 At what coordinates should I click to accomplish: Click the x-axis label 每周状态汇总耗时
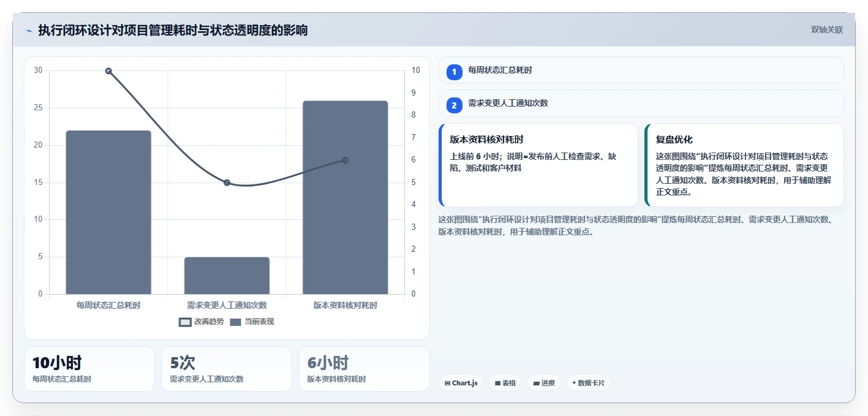pyautogui.click(x=108, y=305)
